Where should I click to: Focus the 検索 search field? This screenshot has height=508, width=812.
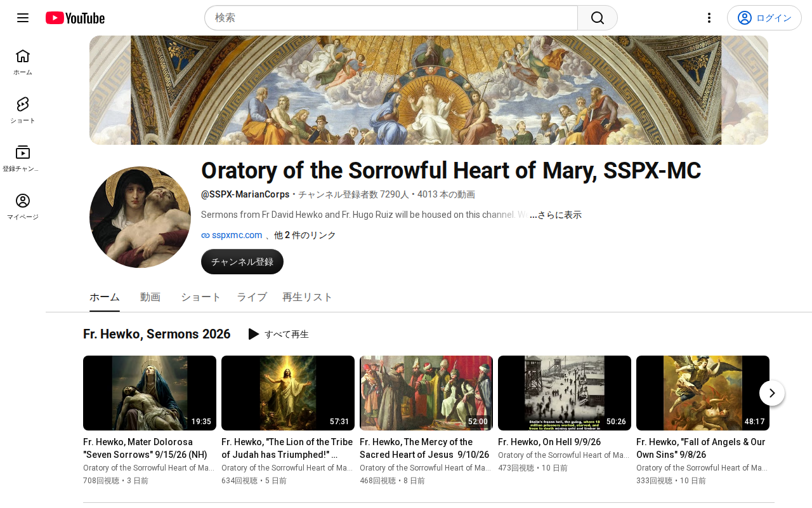coord(391,18)
